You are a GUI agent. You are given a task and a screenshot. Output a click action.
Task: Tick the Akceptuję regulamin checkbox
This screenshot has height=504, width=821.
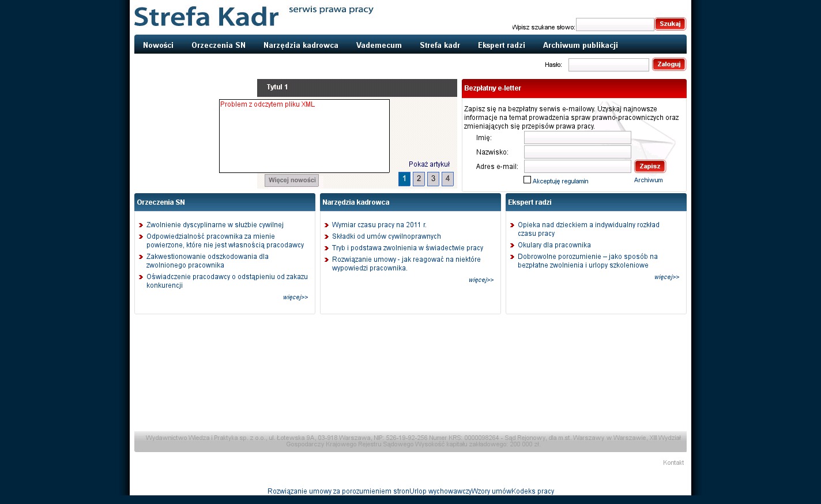[527, 180]
